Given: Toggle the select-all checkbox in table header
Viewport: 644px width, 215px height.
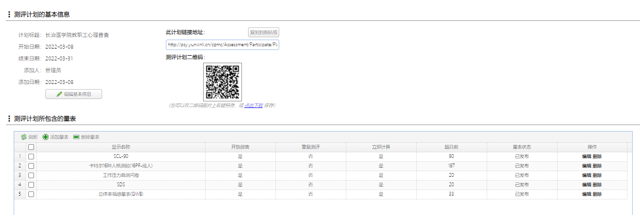Looking at the screenshot, I should (x=31, y=147).
